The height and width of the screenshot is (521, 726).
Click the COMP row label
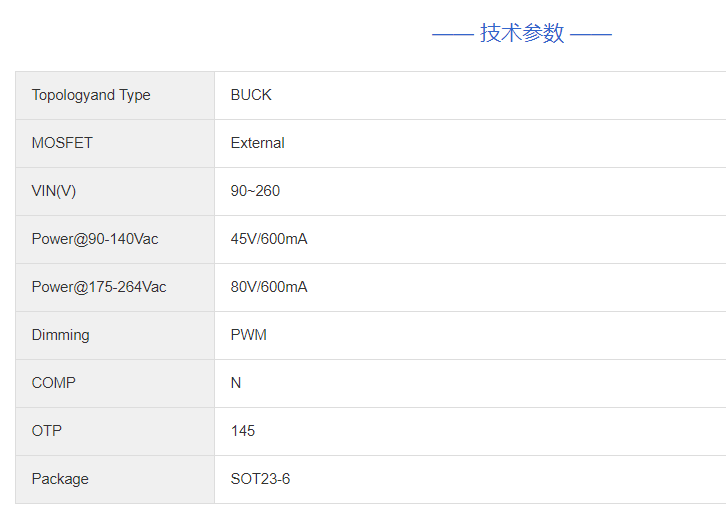coord(54,383)
